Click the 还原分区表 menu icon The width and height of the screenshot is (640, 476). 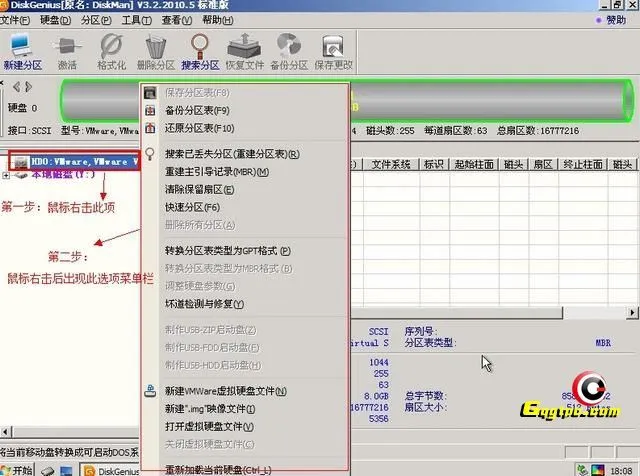(x=150, y=128)
